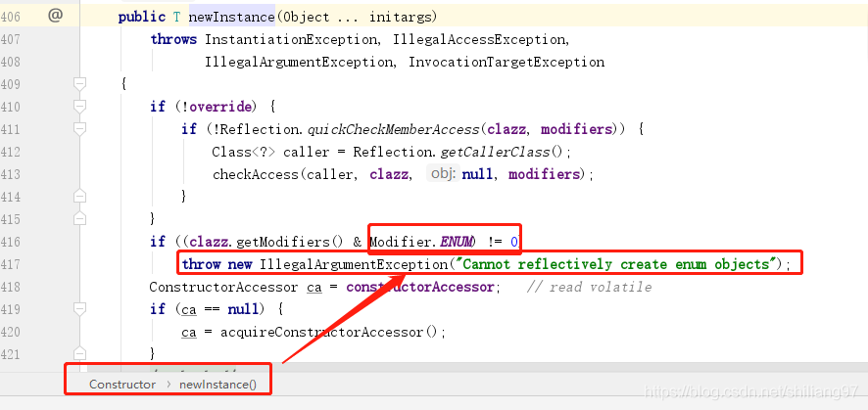Click IllegalArgumentException on line 408
The width and height of the screenshot is (868, 410).
pos(298,62)
